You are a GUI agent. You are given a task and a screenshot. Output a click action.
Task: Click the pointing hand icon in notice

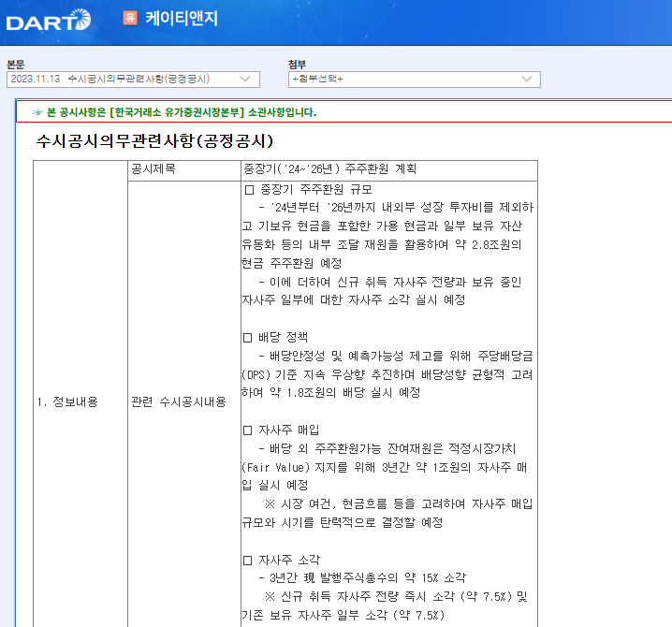click(x=38, y=112)
